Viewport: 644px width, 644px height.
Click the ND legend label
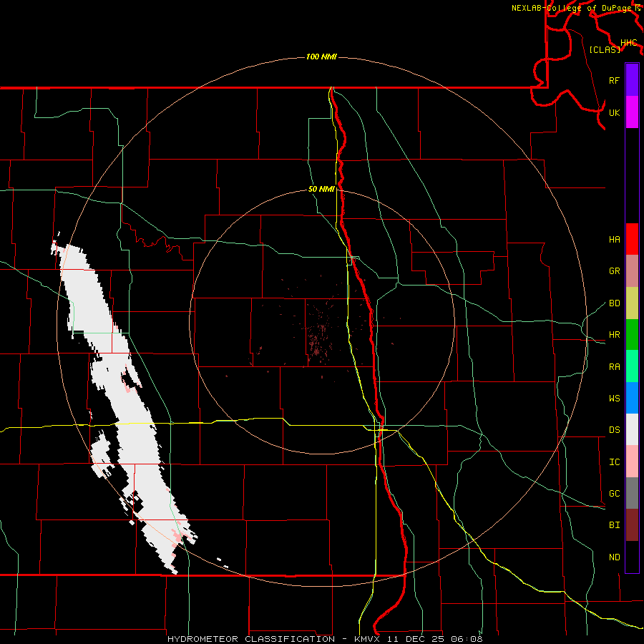pos(614,557)
